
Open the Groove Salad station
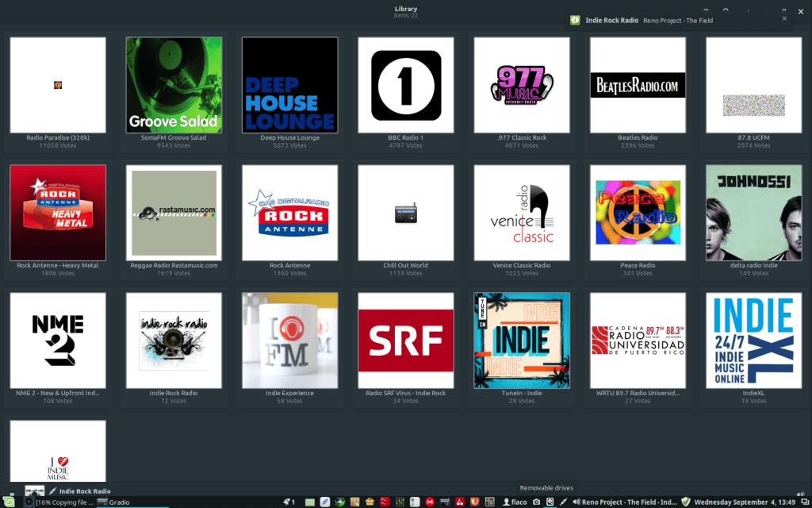pyautogui.click(x=174, y=85)
